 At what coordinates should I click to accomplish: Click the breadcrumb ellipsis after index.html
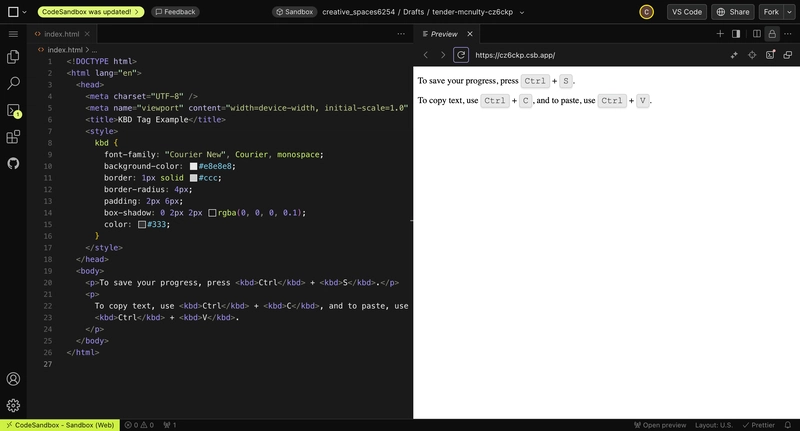(x=94, y=50)
